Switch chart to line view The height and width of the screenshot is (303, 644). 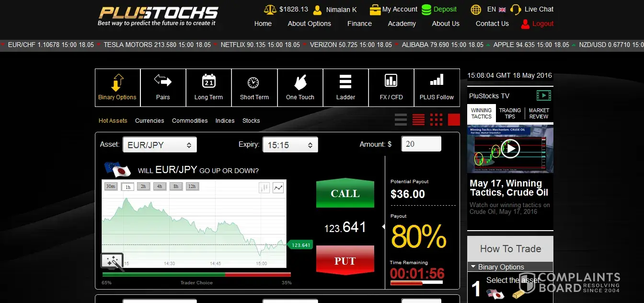[x=278, y=188]
